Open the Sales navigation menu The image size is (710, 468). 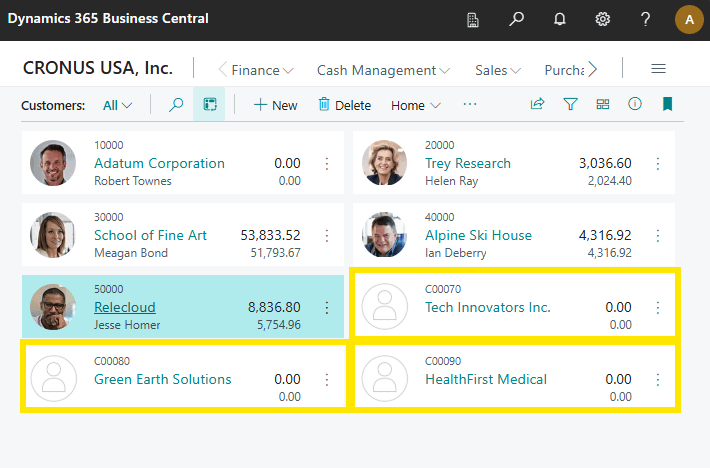tap(498, 70)
